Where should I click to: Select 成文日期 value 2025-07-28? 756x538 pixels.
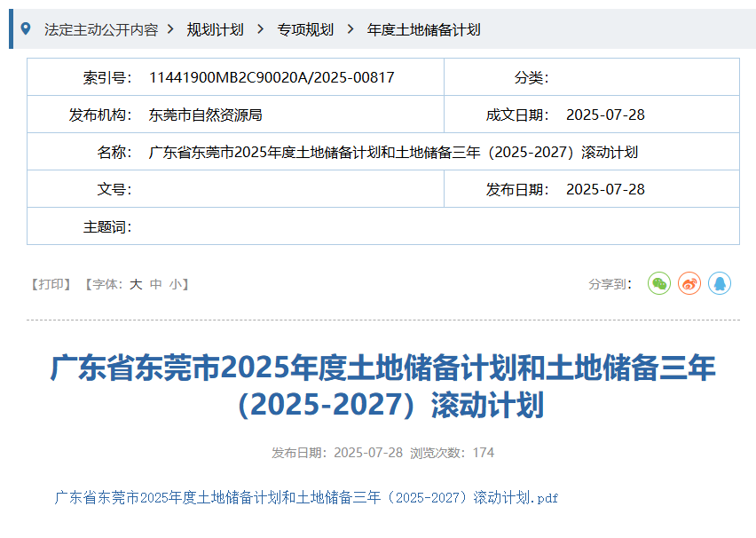[x=605, y=115]
